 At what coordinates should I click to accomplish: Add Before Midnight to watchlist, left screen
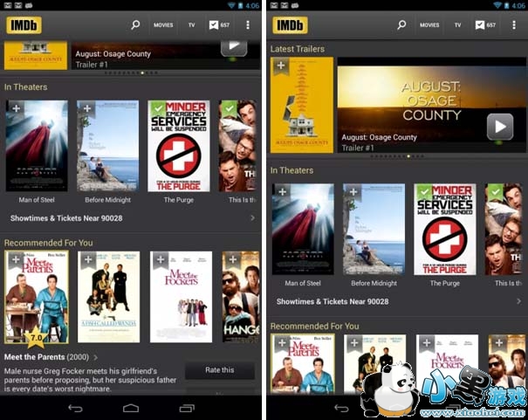click(x=87, y=108)
